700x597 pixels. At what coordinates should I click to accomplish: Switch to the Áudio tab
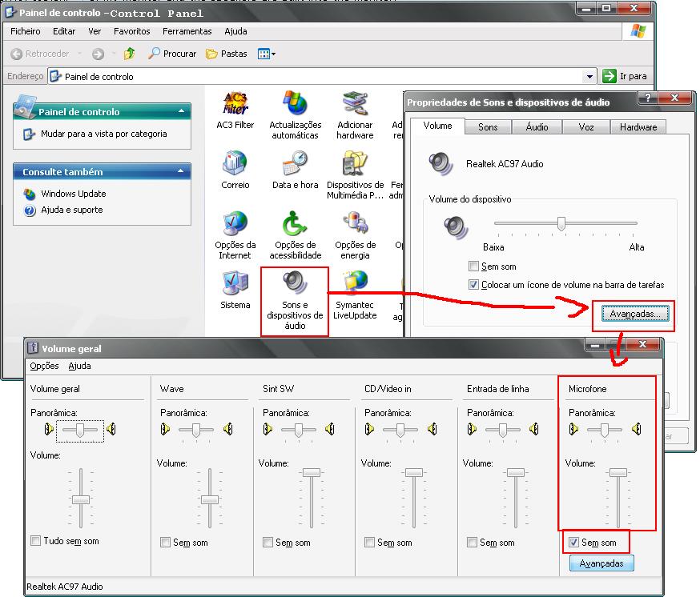537,127
